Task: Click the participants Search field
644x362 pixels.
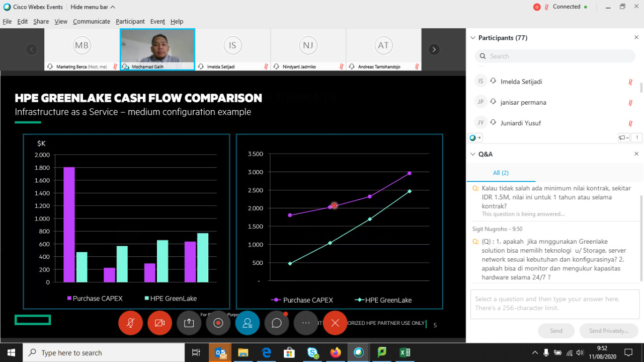Action: click(x=555, y=56)
